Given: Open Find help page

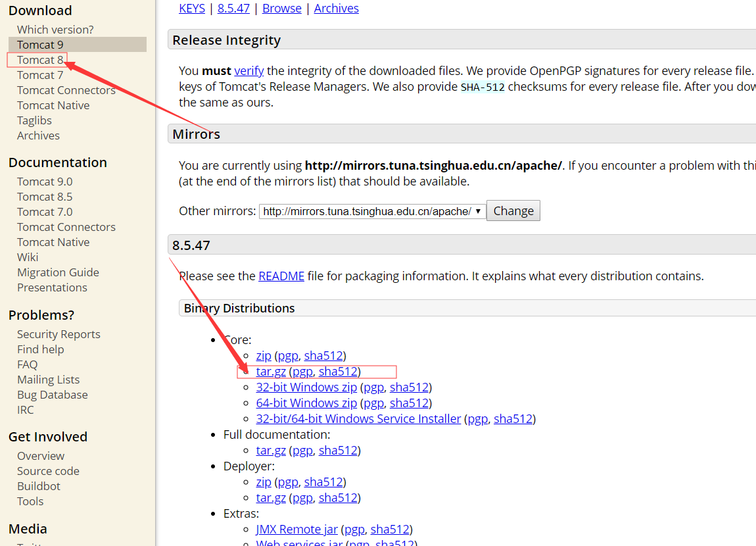Looking at the screenshot, I should (41, 349).
